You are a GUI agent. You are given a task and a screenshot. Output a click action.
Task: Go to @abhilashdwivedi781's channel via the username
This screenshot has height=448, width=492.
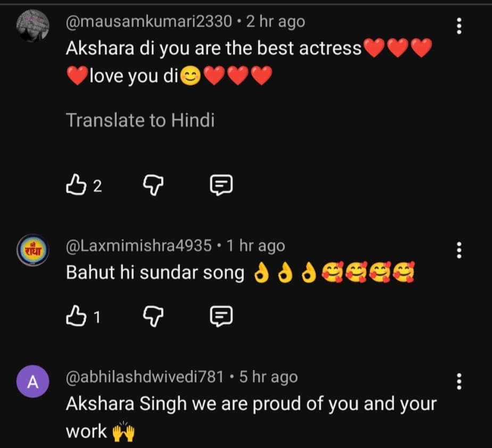[x=145, y=377]
